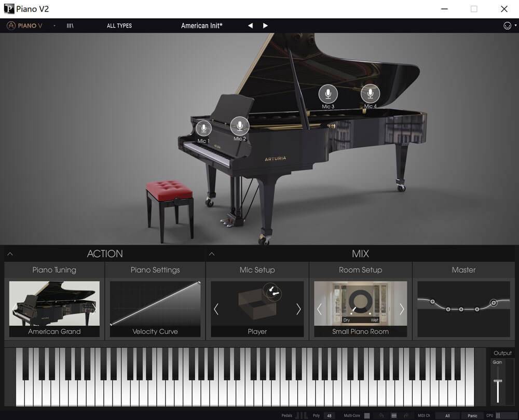This screenshot has height=420, width=519.
Task: Toggle the Multi-Core checkbox
Action: 367,415
